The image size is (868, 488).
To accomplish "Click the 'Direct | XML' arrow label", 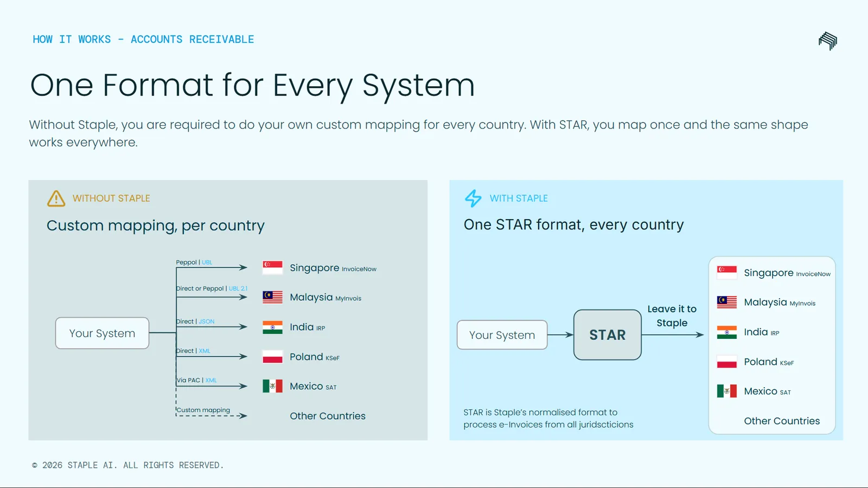I will [x=193, y=351].
